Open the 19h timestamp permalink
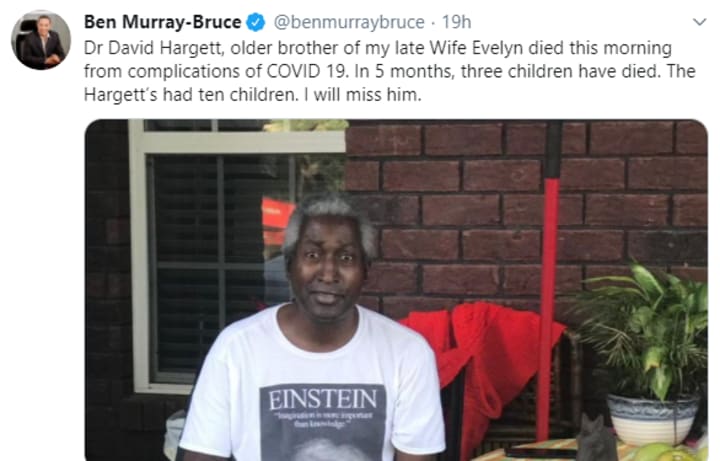The image size is (720, 461). [x=456, y=22]
